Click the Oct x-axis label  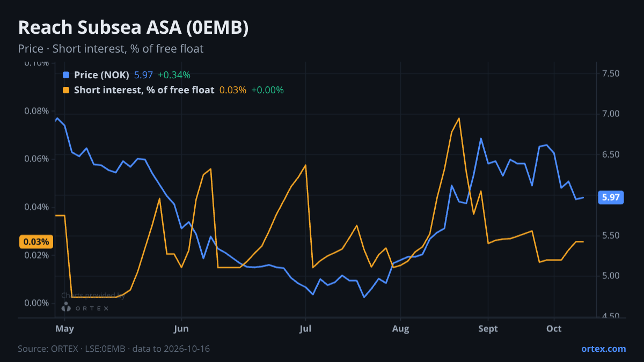click(x=554, y=328)
